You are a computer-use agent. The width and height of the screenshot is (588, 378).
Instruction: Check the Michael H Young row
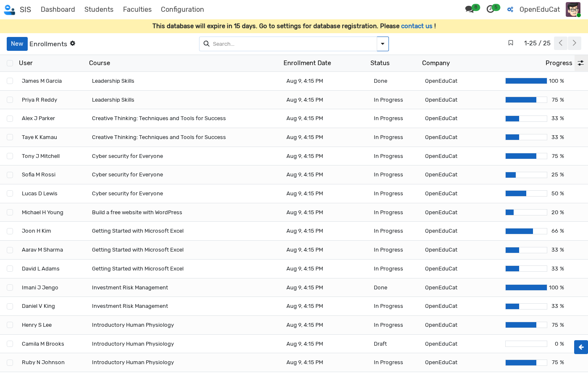[10, 213]
